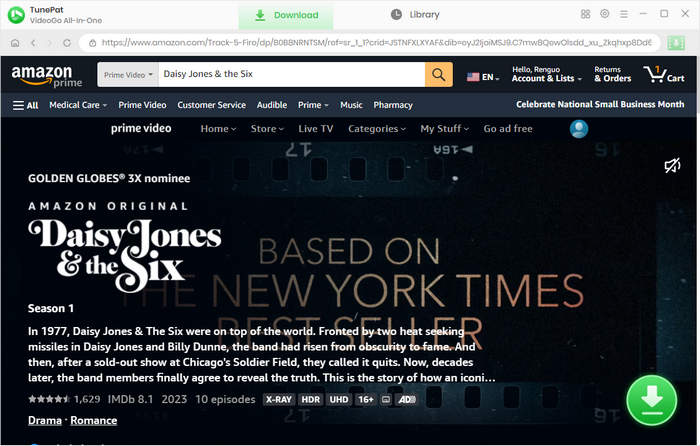Click the 'IMDb 8.1' text
The image size is (700, 446).
pyautogui.click(x=130, y=399)
